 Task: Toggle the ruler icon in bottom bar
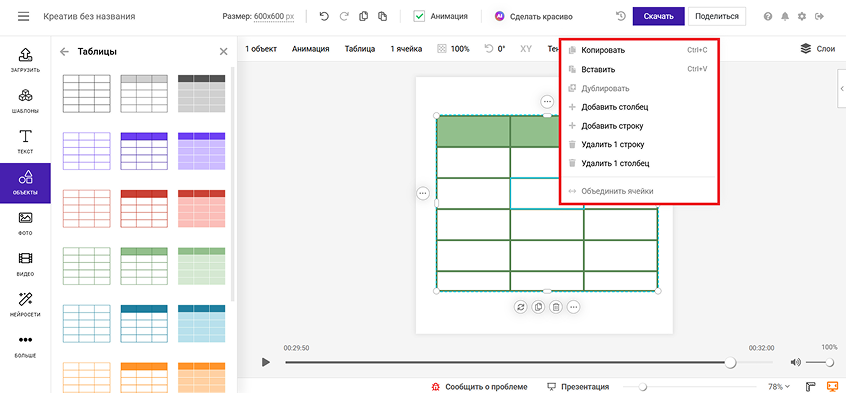pos(810,387)
